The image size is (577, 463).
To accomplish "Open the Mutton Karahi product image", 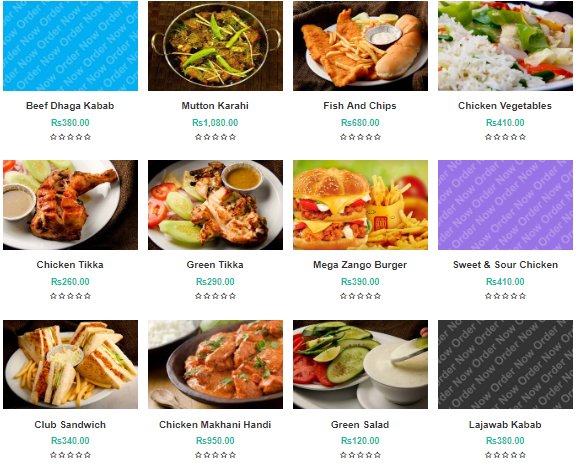I will tap(215, 46).
